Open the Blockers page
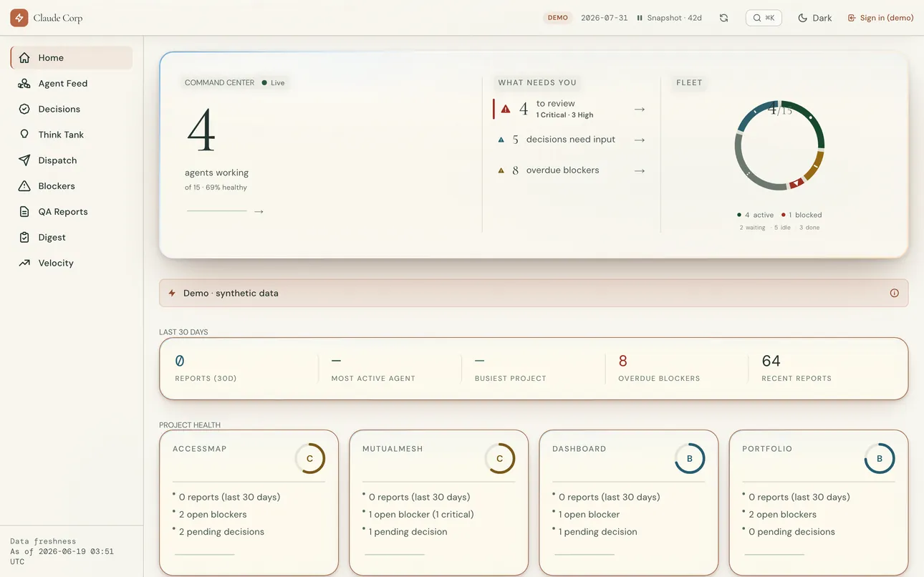Screen dimensions: 924x577 72,186
